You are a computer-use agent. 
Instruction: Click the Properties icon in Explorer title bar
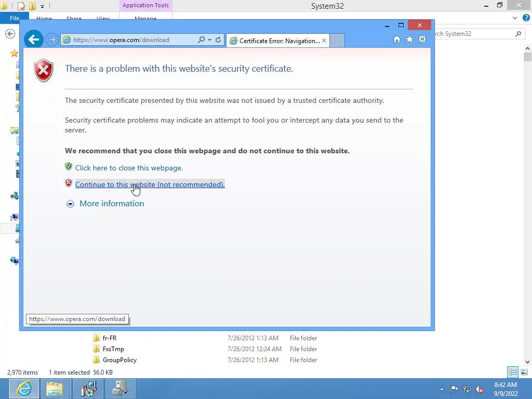coord(21,6)
